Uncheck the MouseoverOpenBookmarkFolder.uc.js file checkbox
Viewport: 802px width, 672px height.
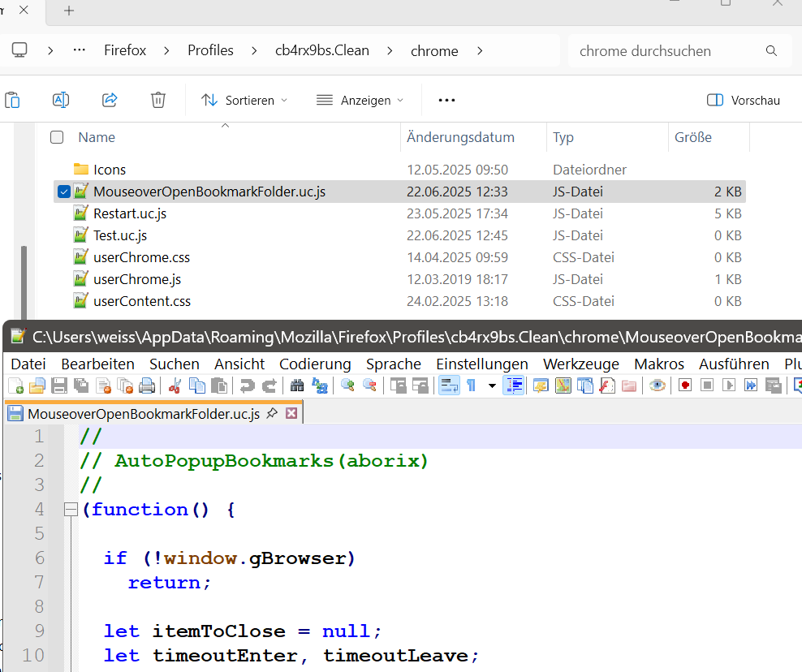[63, 192]
